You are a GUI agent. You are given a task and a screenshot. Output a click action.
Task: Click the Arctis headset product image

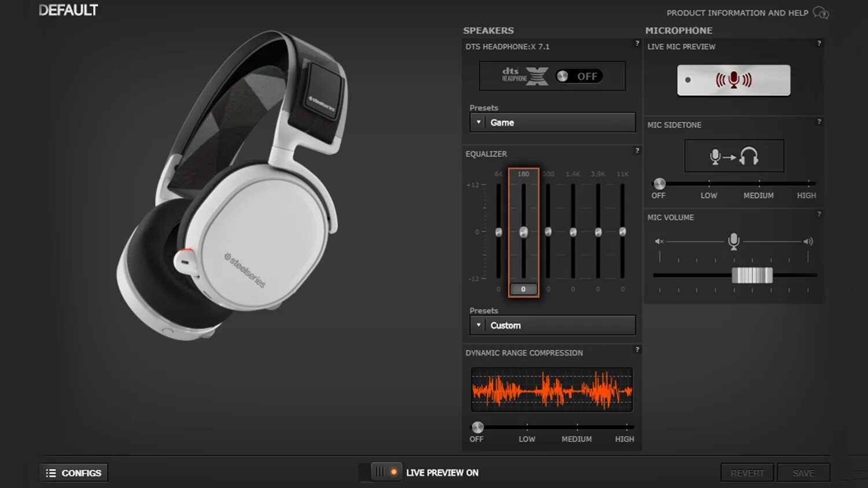point(231,185)
